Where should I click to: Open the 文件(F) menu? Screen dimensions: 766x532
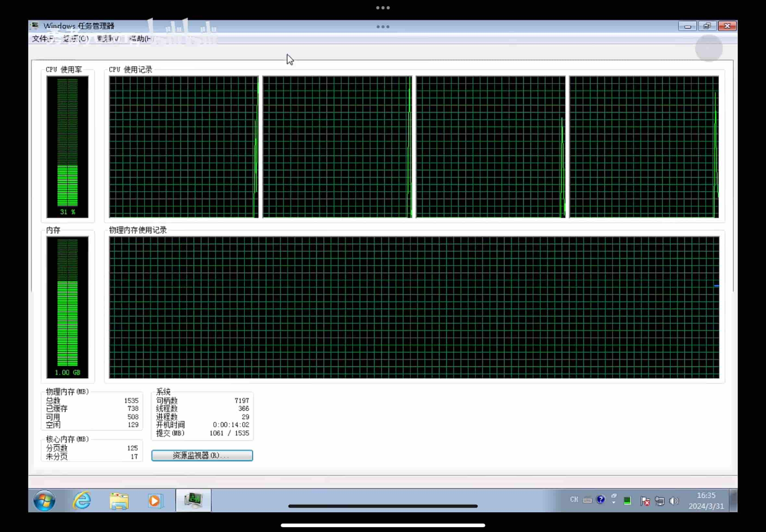pos(43,39)
